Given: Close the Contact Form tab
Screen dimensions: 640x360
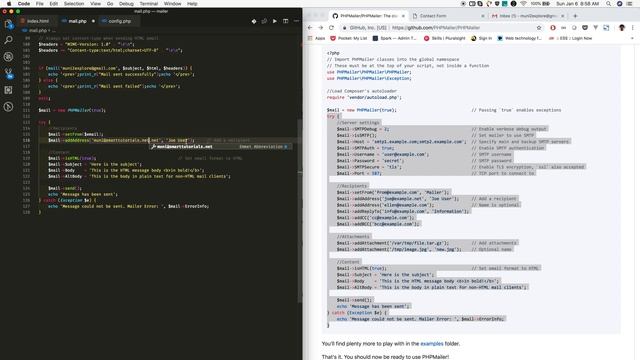Looking at the screenshot, I should (483, 16).
